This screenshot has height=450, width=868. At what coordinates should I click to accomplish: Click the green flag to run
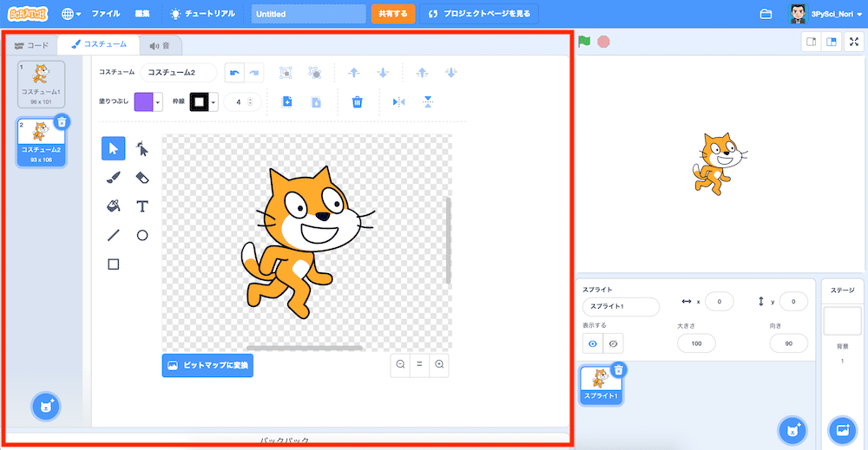tap(584, 42)
